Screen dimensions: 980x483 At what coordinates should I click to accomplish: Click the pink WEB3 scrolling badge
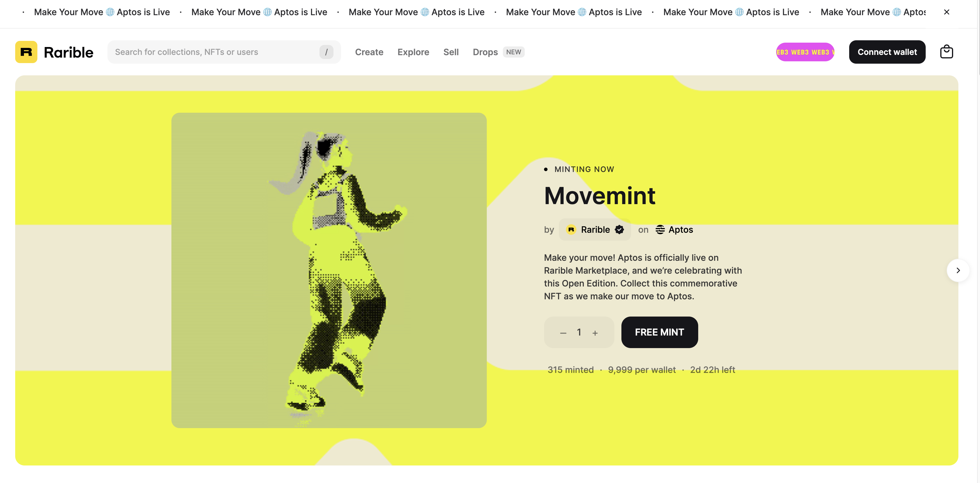tap(805, 52)
